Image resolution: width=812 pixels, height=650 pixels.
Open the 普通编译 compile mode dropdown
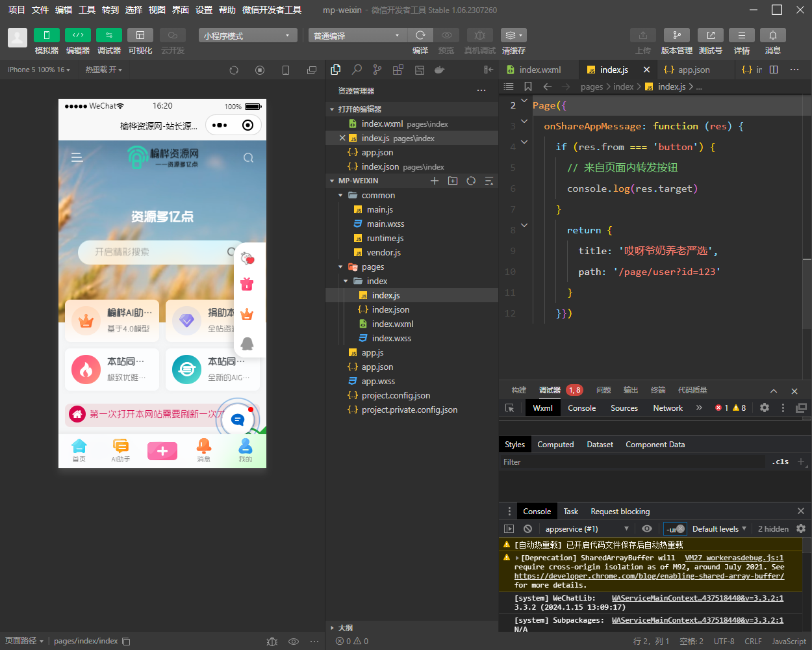(x=358, y=36)
